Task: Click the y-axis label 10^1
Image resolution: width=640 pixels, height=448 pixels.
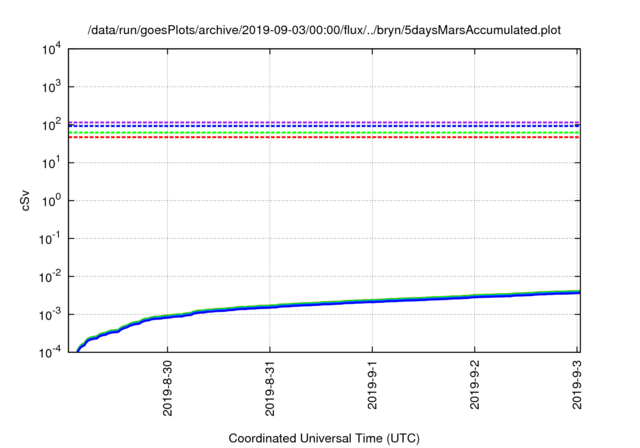Action: pos(51,163)
